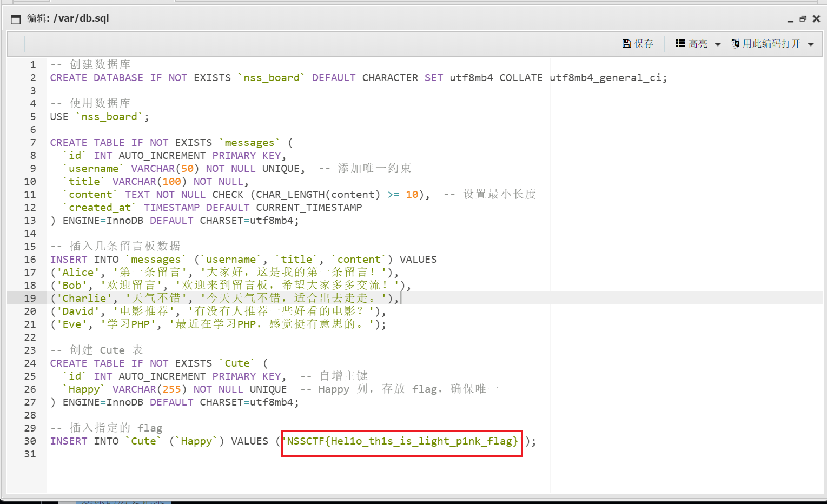
Task: Click the /var/db.sql title text
Action: point(81,18)
